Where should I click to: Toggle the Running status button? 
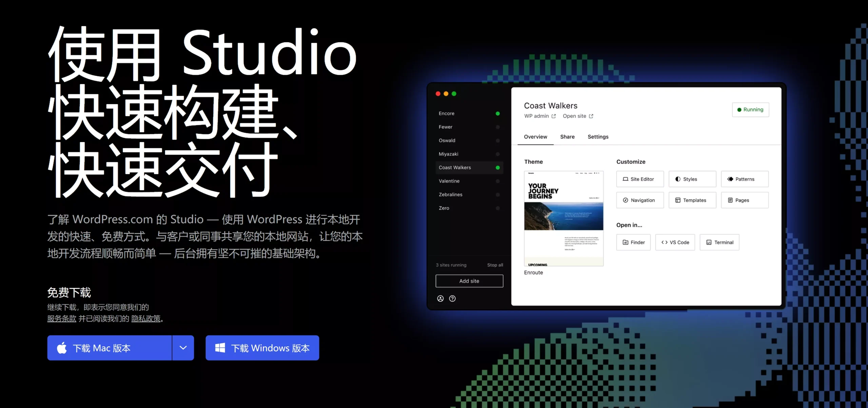[750, 110]
